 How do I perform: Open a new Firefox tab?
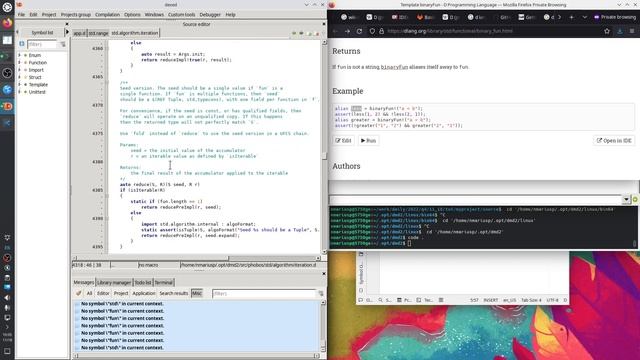(571, 17)
